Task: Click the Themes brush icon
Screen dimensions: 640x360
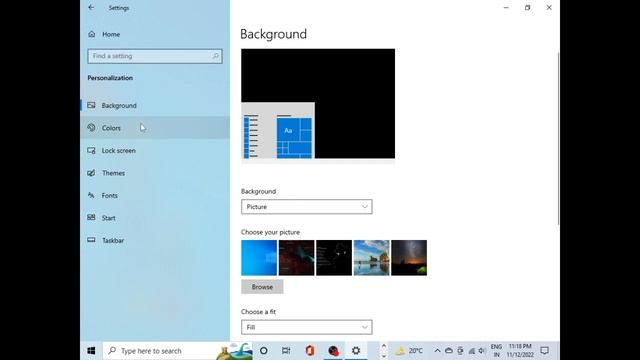Action: (91, 173)
